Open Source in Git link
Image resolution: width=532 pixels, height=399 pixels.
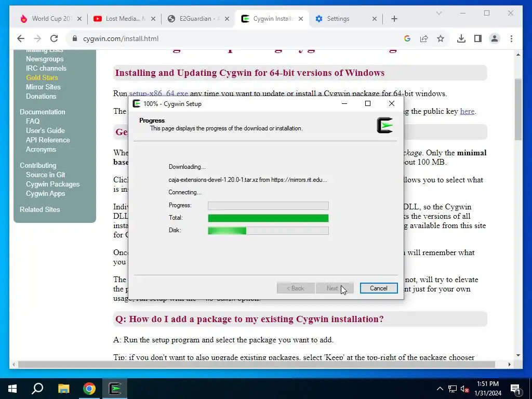[x=46, y=175]
